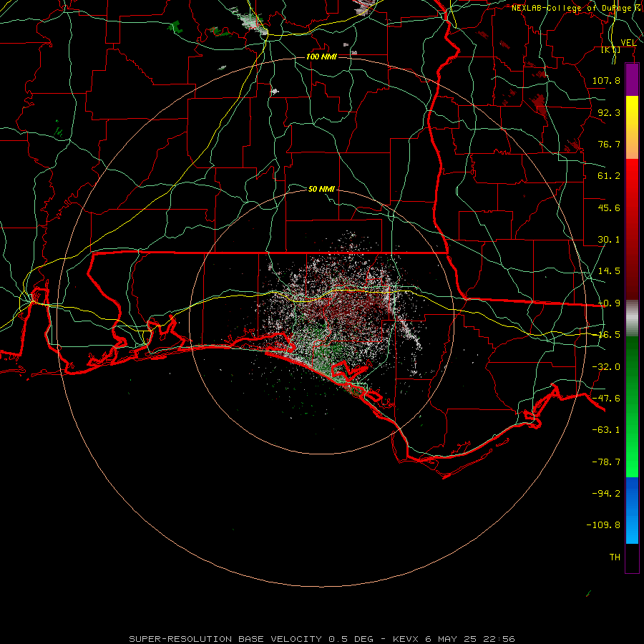
Task: Click the -109.8 velocity scale label
Action: pyautogui.click(x=603, y=525)
